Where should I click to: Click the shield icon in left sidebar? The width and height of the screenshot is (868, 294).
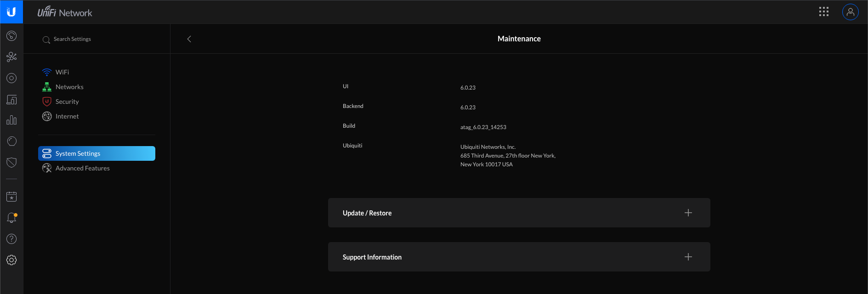11,162
